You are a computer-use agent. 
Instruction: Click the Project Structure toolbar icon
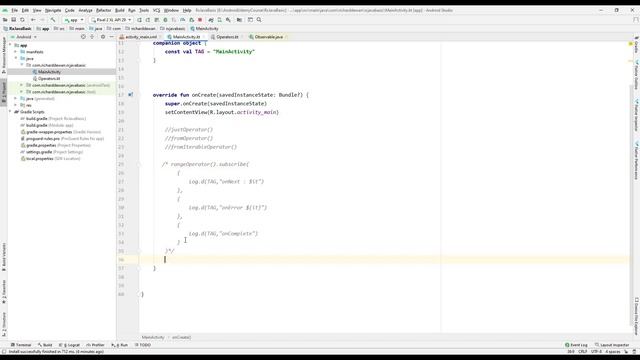tap(239, 20)
